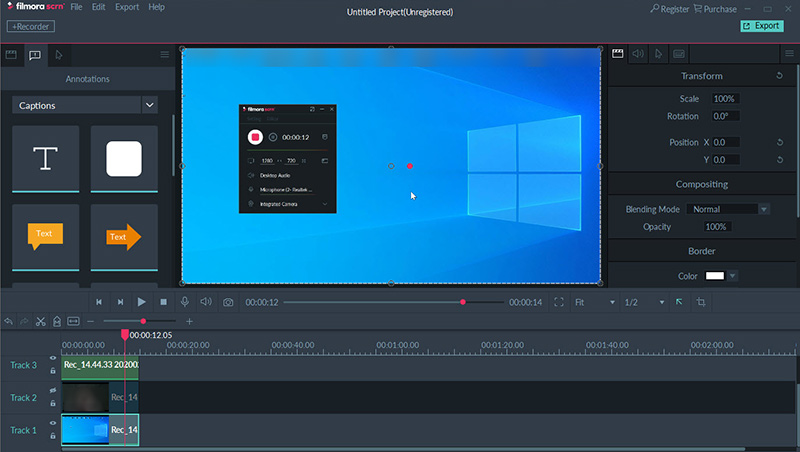Click the Opacity value field
Screen dimensions: 800x452
point(717,227)
